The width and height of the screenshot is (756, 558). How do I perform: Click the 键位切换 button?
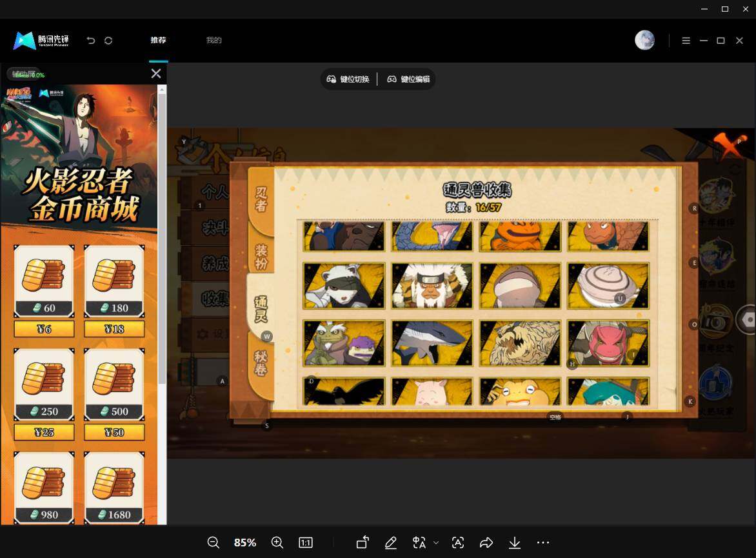click(348, 79)
